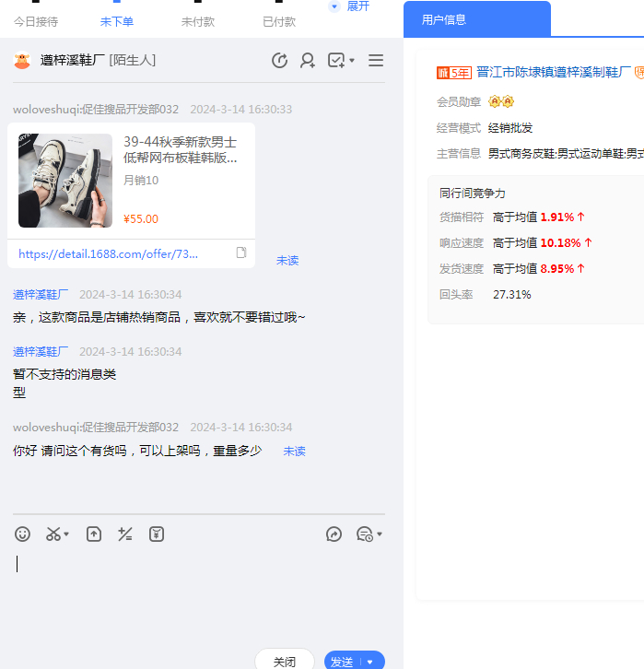
Task: Click the file upload icon
Action: point(94,534)
